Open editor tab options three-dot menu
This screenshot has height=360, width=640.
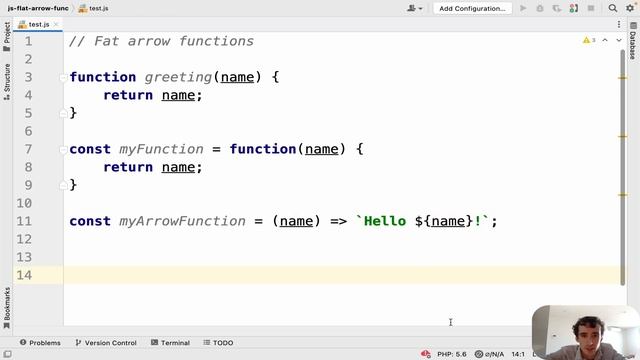click(619, 24)
